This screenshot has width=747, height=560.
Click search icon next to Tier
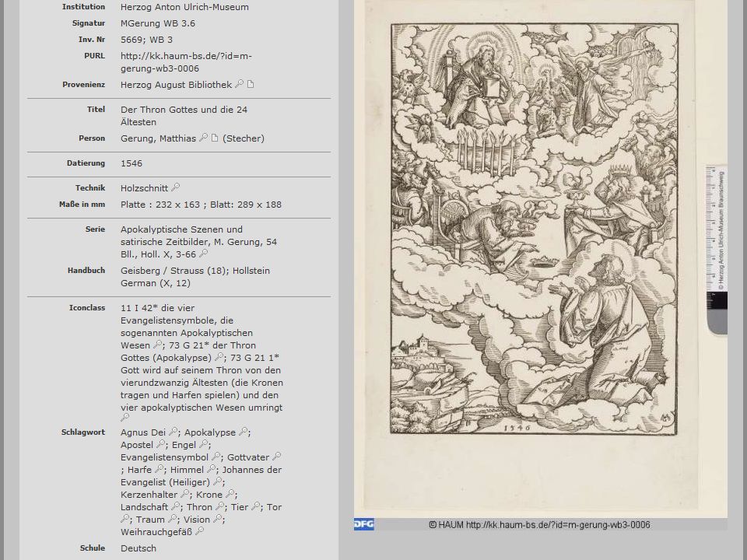(256, 506)
